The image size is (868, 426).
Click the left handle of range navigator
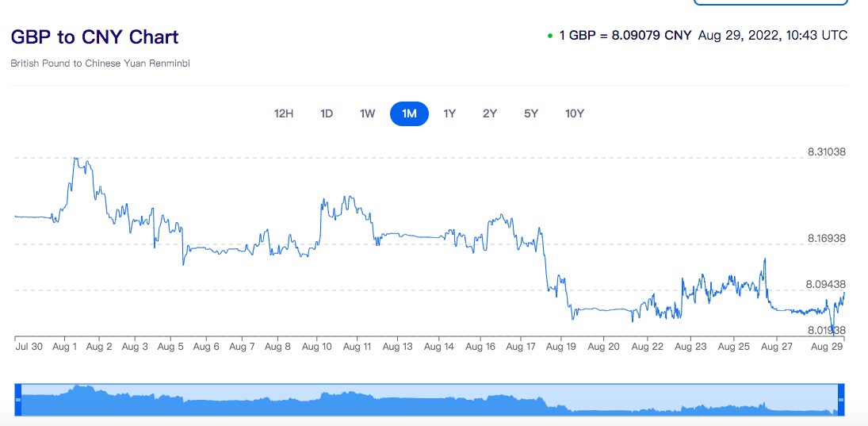click(18, 400)
